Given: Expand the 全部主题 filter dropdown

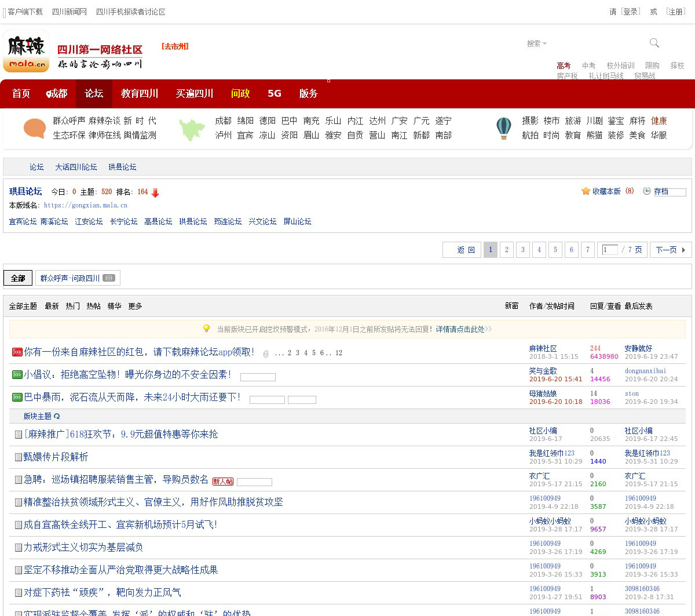Looking at the screenshot, I should pos(23,306).
